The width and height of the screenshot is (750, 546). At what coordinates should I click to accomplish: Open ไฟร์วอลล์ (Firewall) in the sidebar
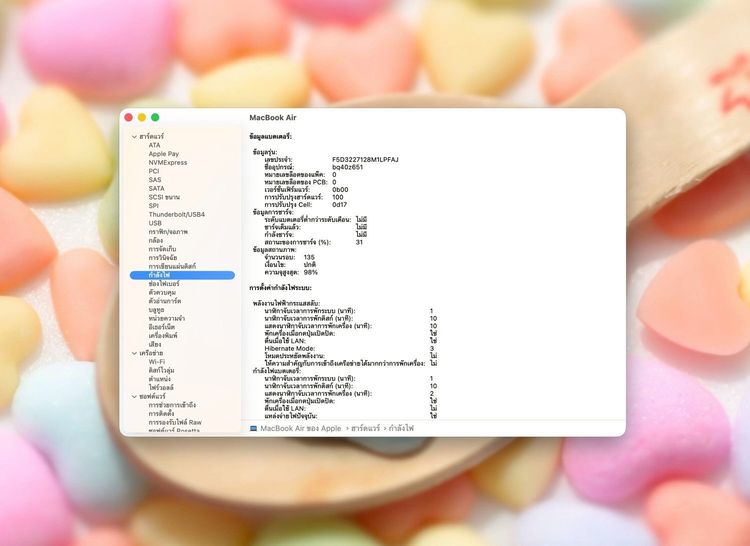pos(161,388)
